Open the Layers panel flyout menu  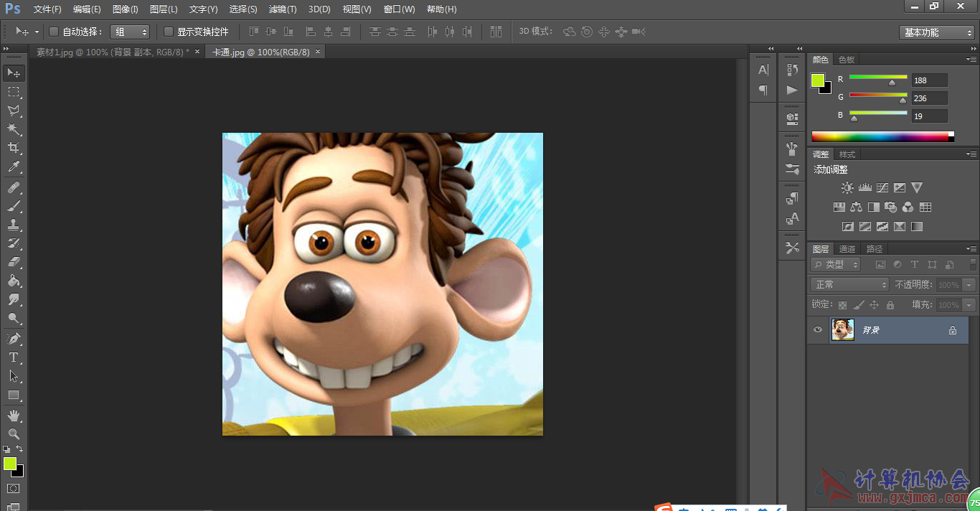(x=971, y=249)
